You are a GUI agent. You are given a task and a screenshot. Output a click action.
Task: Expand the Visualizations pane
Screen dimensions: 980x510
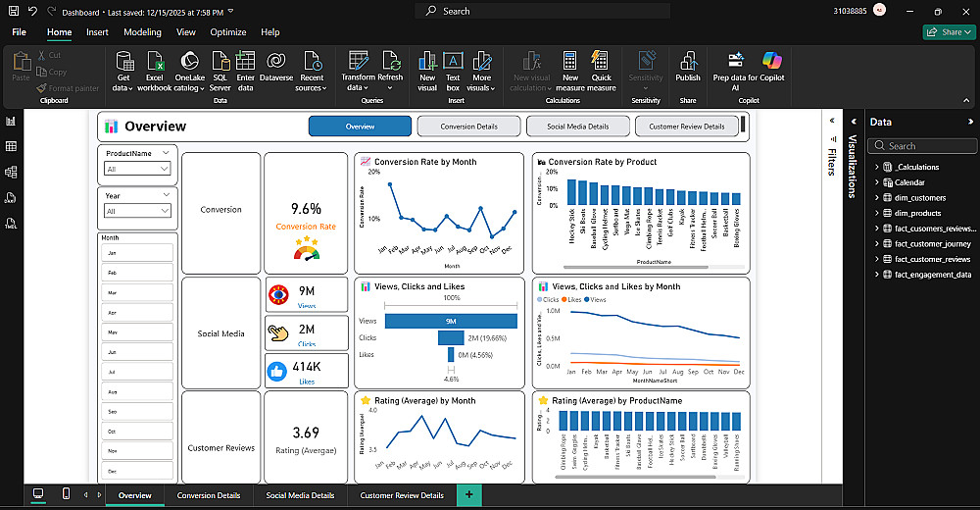tap(854, 122)
